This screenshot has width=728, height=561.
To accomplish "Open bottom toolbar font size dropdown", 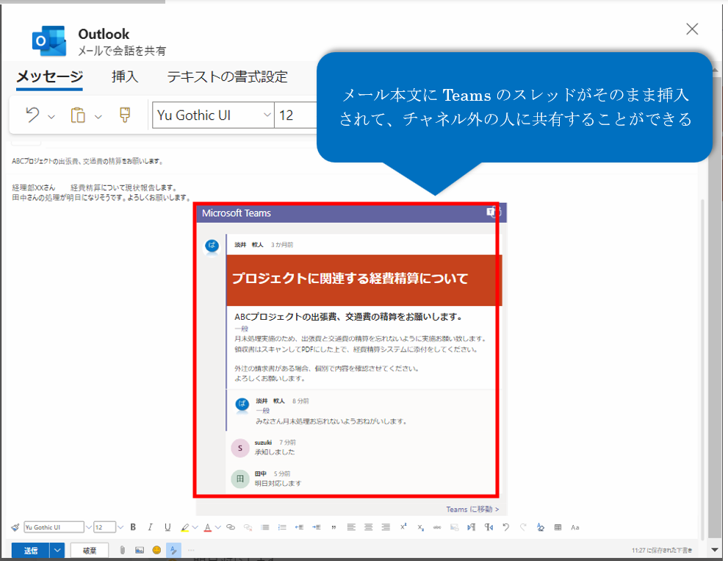I will point(120,527).
